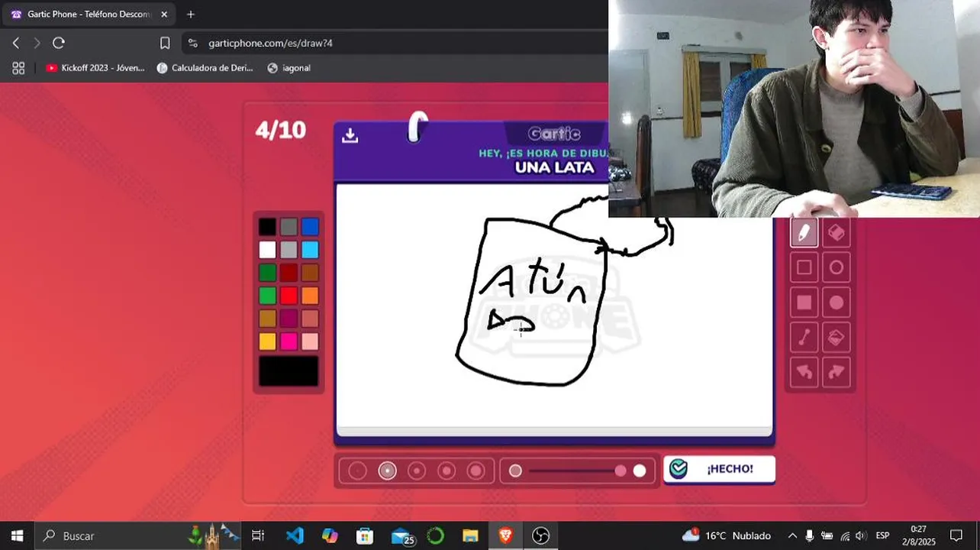
Task: Open Calculadora de Deri... bookmark
Action: (205, 68)
